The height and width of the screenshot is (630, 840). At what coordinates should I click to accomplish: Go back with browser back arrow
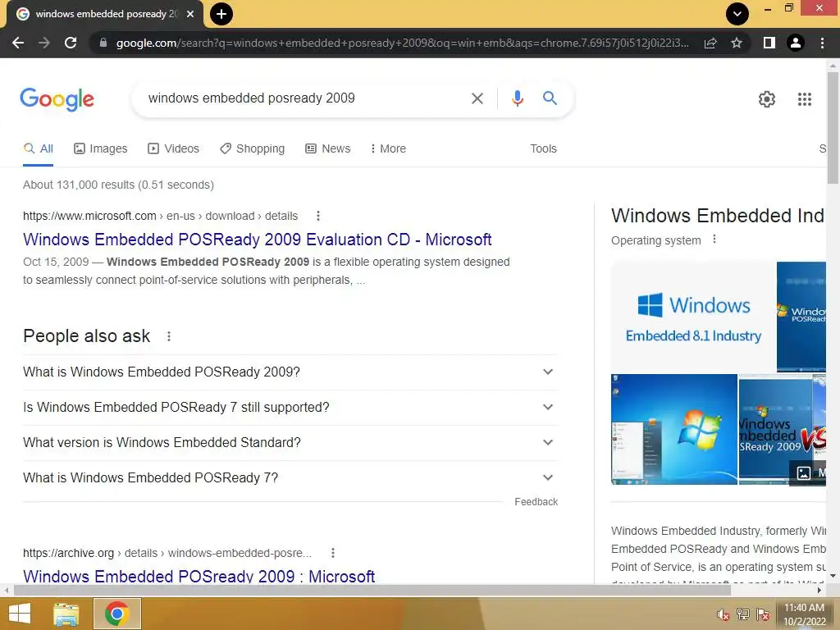click(x=18, y=43)
